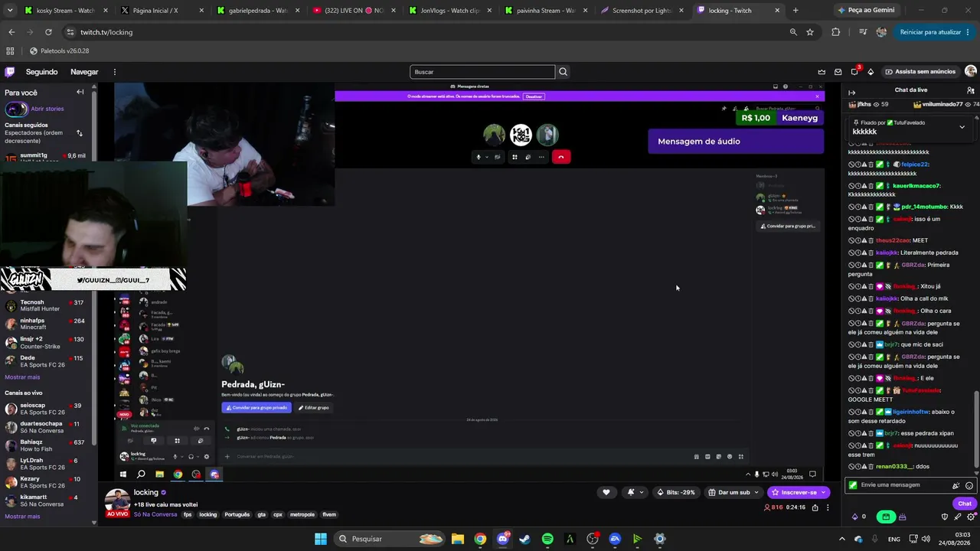Bookmark this page with the star icon
The height and width of the screenshot is (551, 980).
[810, 32]
